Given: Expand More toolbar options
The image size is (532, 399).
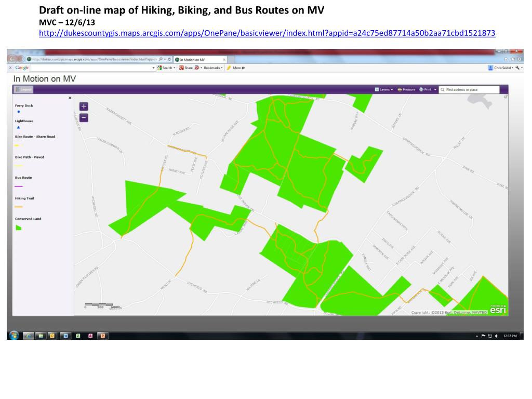Looking at the screenshot, I should (239, 68).
